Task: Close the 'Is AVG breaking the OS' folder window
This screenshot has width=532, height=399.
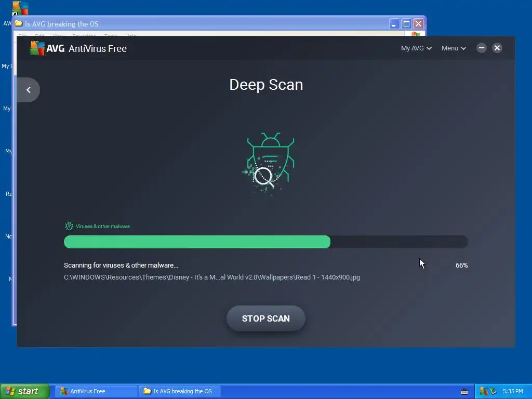Action: [x=418, y=24]
